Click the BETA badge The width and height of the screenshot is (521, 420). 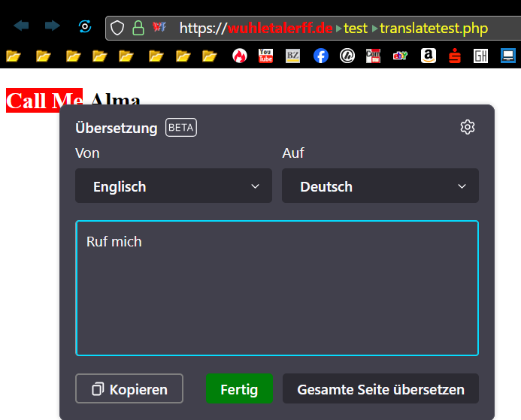coord(181,128)
